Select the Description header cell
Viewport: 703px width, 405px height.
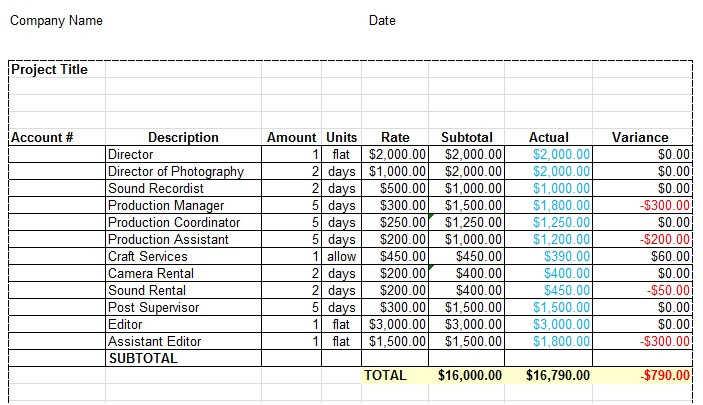point(183,137)
